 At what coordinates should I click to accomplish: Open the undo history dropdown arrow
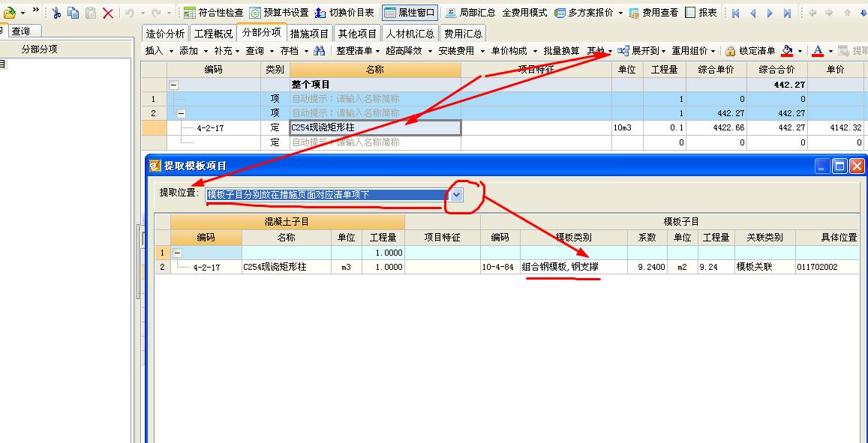[x=143, y=13]
